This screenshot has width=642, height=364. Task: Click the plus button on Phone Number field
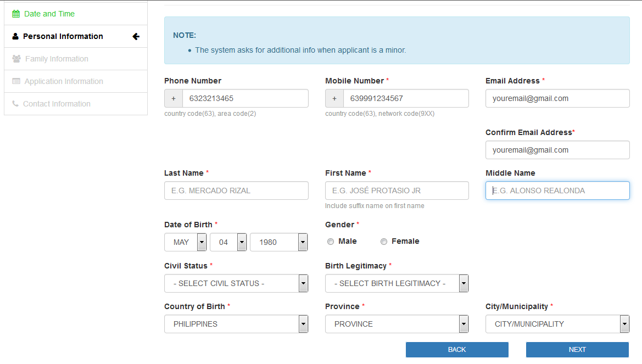[x=173, y=98]
